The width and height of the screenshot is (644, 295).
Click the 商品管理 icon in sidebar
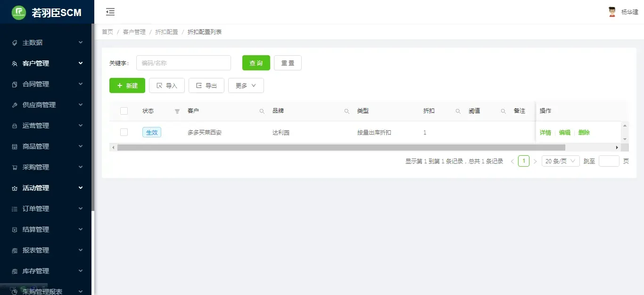click(15, 146)
